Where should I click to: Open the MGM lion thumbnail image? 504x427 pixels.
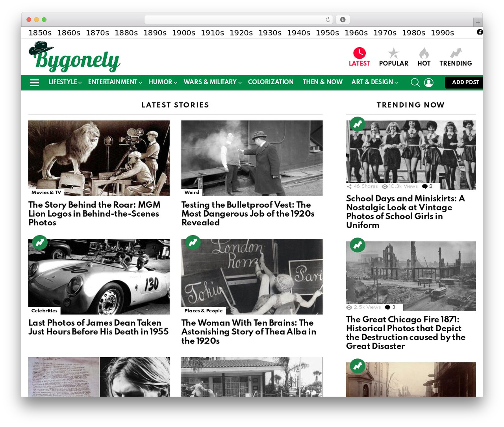[x=99, y=158]
